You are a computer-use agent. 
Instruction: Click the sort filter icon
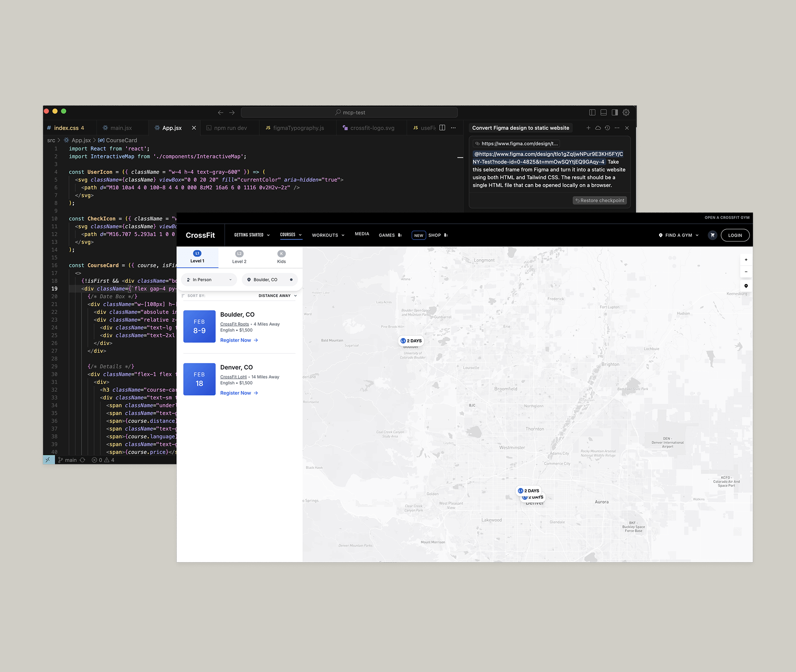[183, 296]
